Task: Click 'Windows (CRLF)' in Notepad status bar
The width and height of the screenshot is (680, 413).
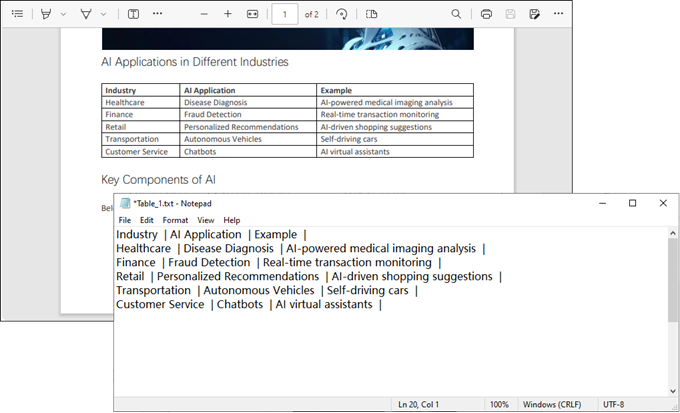Action: click(x=552, y=404)
